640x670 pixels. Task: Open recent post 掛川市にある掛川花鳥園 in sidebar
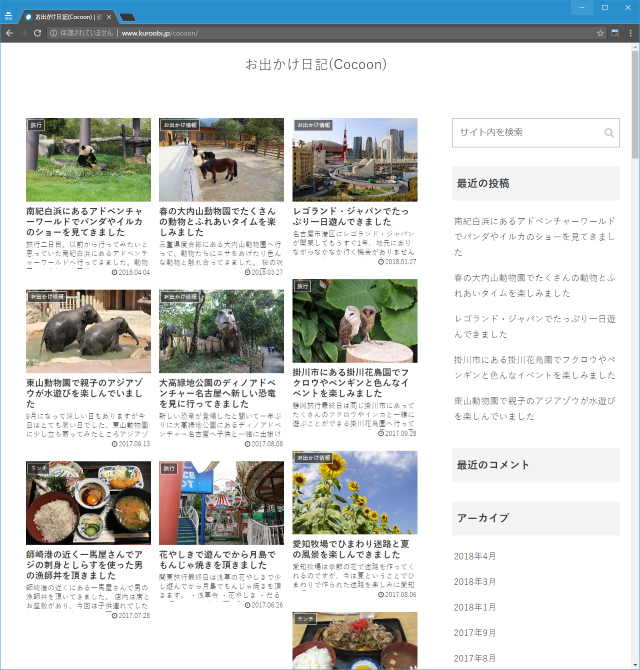pos(534,367)
